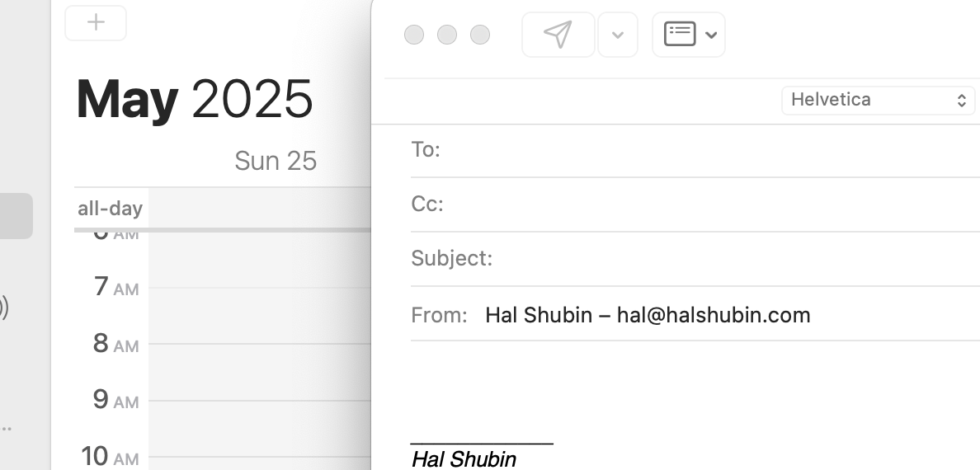The height and width of the screenshot is (470, 980).
Task: Click into the Subject: field
Action: point(737,258)
